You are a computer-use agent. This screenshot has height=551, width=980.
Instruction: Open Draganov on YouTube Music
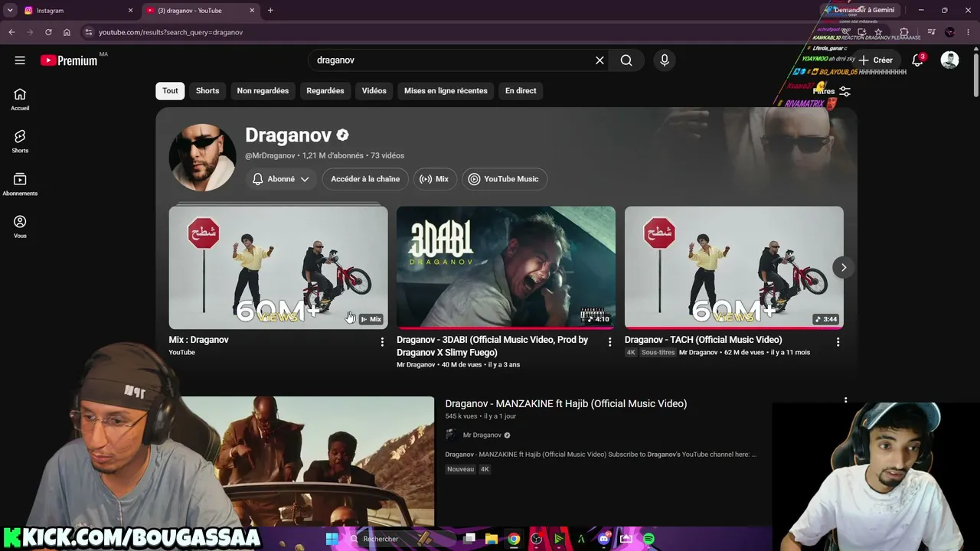(505, 179)
